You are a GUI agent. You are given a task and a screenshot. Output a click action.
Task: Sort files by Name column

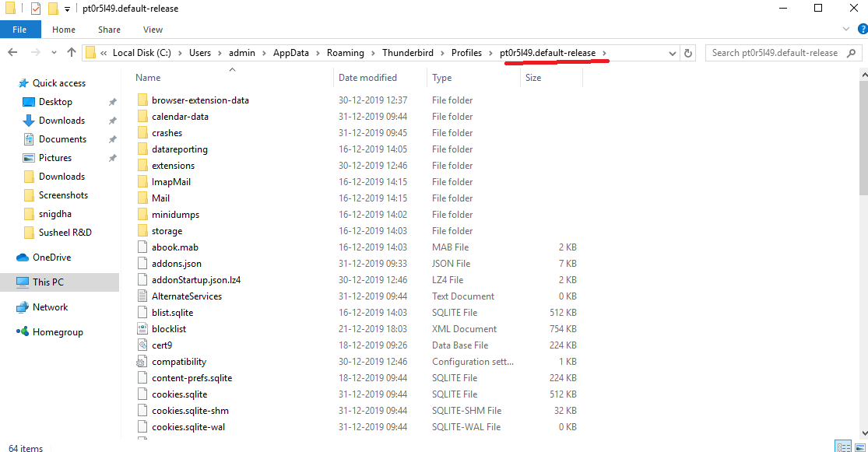tap(148, 78)
